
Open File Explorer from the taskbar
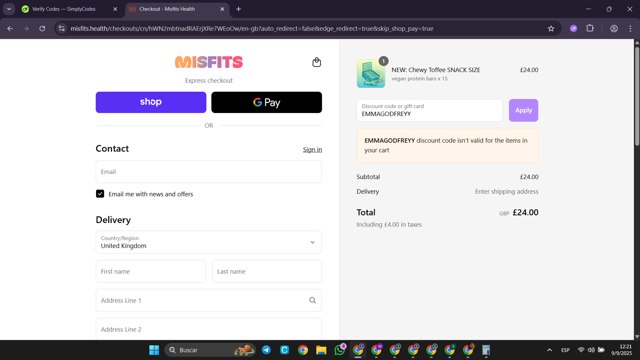(x=321, y=350)
